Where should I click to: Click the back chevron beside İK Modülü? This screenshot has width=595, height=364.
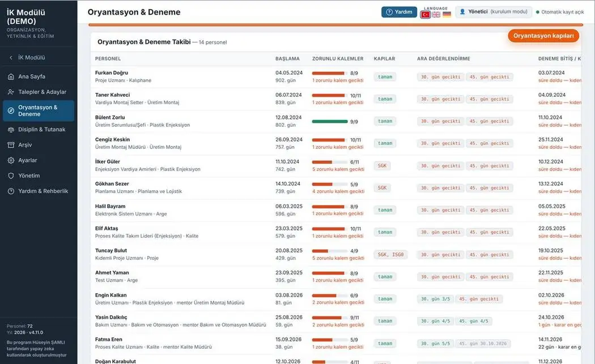(x=11, y=58)
